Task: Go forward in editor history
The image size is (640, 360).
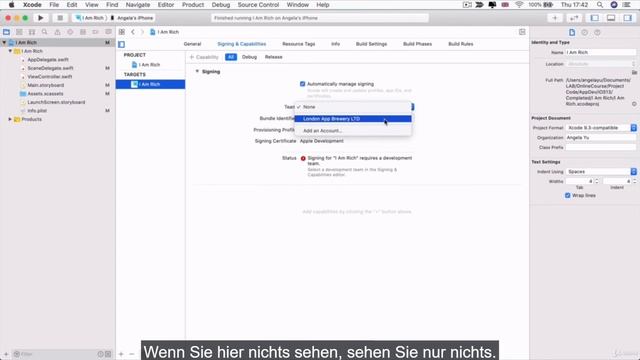Action: click(x=142, y=32)
